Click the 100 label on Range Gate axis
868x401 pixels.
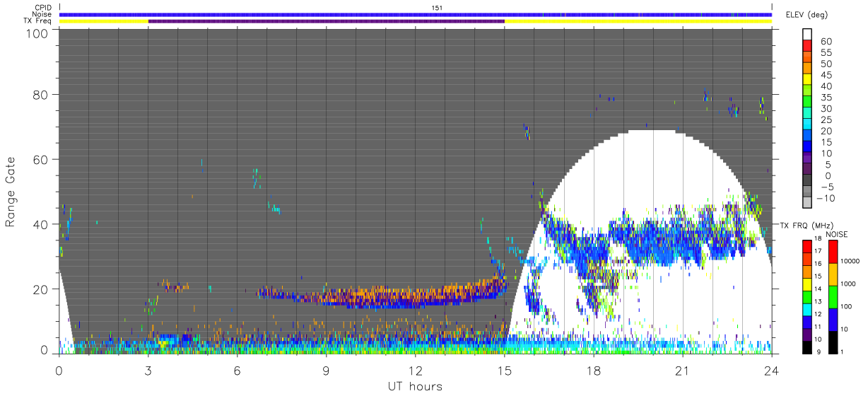37,33
